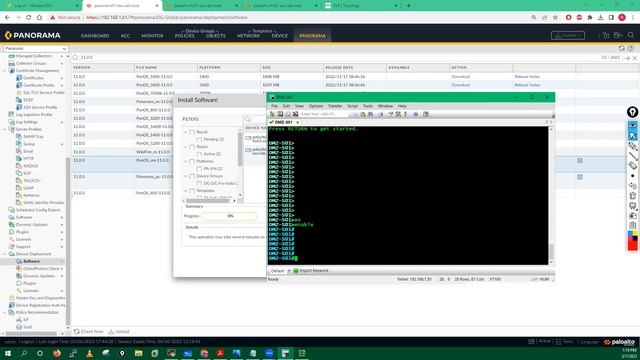
Task: Click disconnect icon in terminal toolbar
Action: tap(295, 114)
